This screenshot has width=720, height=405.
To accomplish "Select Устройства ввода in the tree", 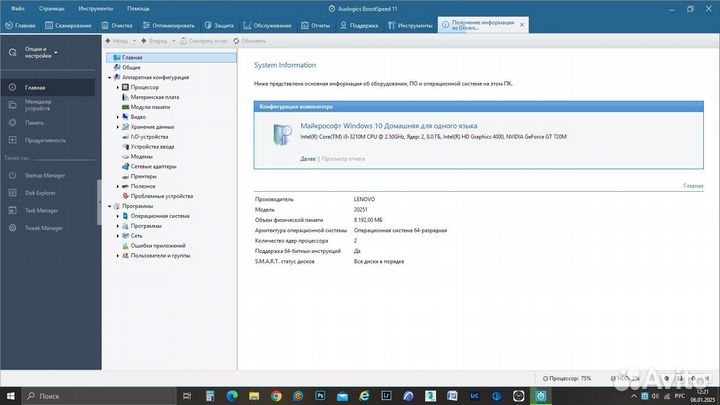I will coord(152,147).
